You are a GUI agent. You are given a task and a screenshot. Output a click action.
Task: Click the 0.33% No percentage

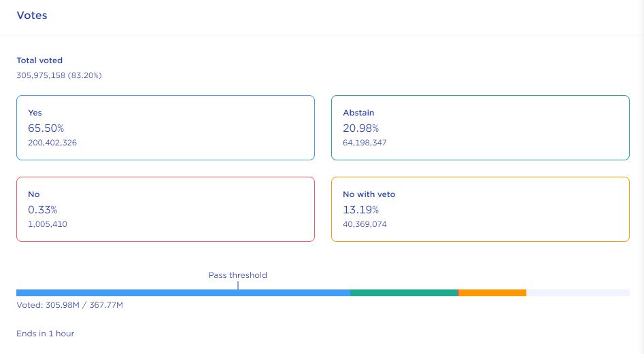(x=43, y=209)
